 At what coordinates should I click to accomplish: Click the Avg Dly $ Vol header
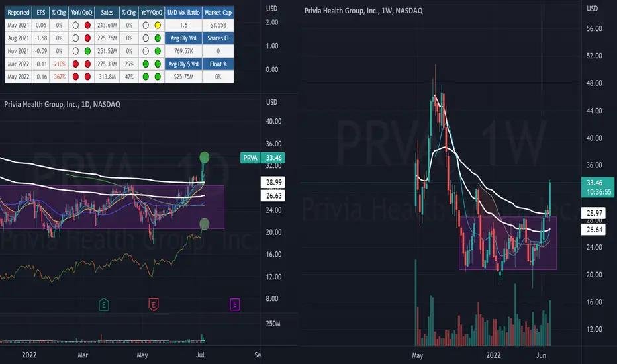[x=183, y=64]
